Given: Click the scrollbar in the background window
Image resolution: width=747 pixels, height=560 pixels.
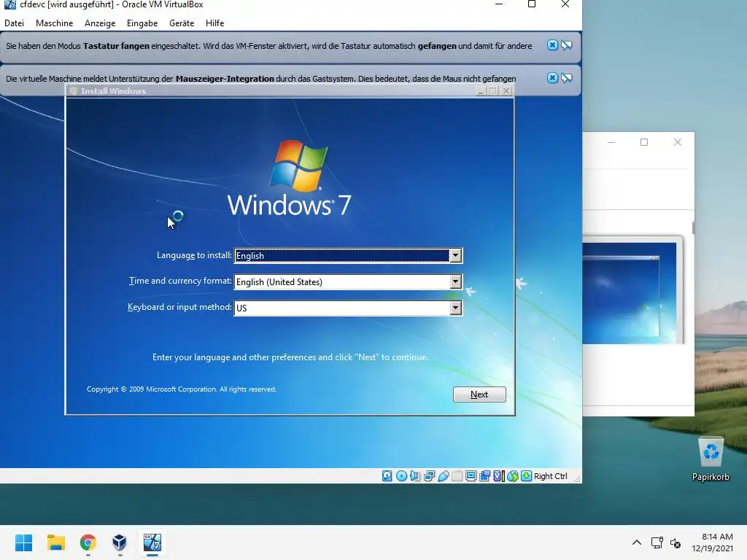Looking at the screenshot, I should [693, 227].
